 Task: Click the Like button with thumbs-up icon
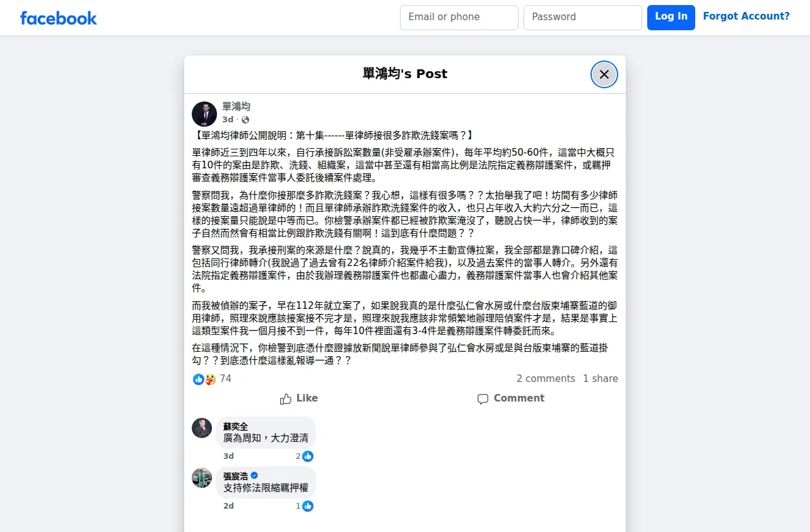(299, 398)
